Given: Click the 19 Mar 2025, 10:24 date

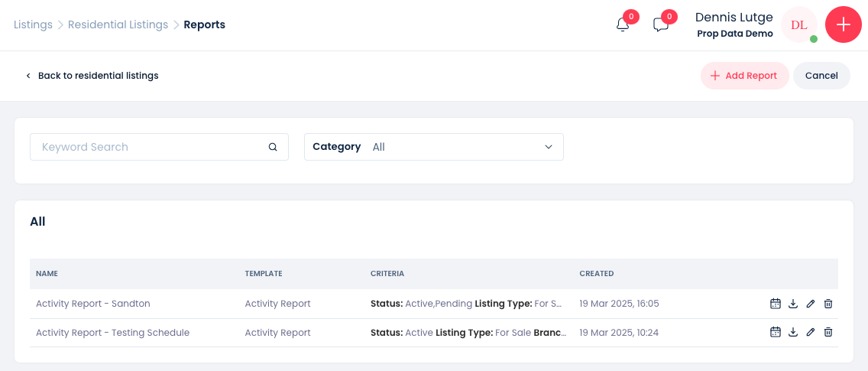Looking at the screenshot, I should pyautogui.click(x=619, y=332).
